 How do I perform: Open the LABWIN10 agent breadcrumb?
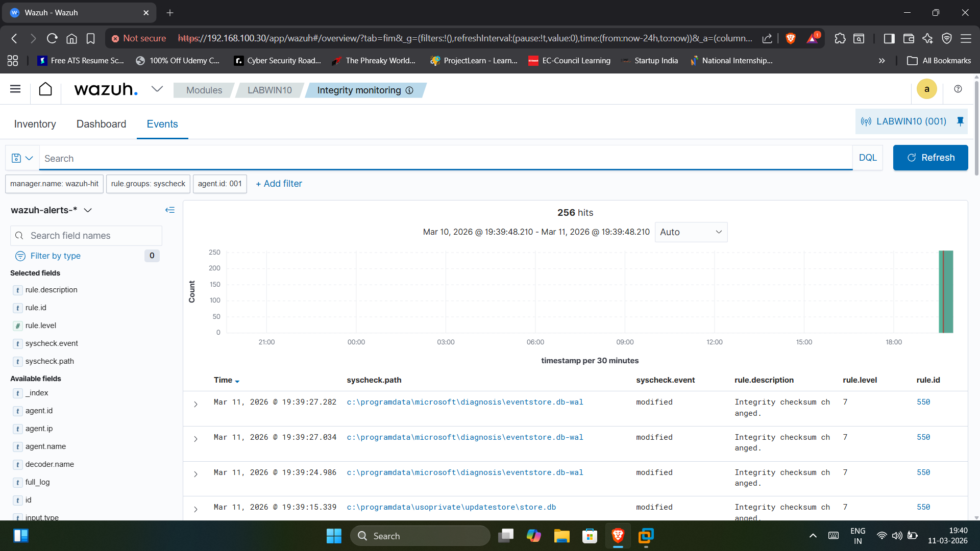[x=269, y=90]
